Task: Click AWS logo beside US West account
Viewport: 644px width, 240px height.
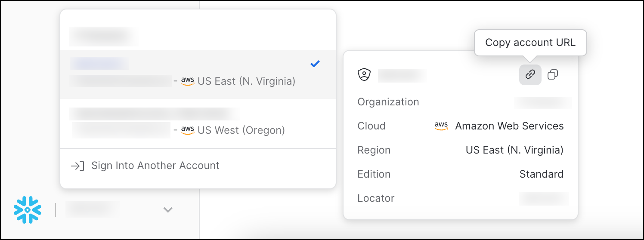Action: (188, 129)
